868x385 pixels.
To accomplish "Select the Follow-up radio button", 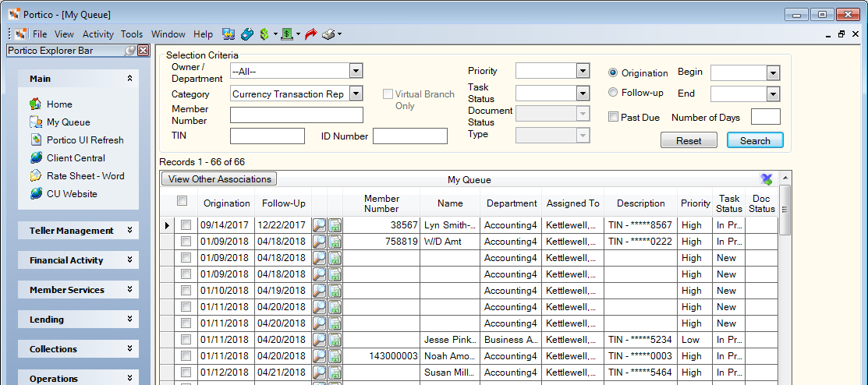I will point(613,93).
